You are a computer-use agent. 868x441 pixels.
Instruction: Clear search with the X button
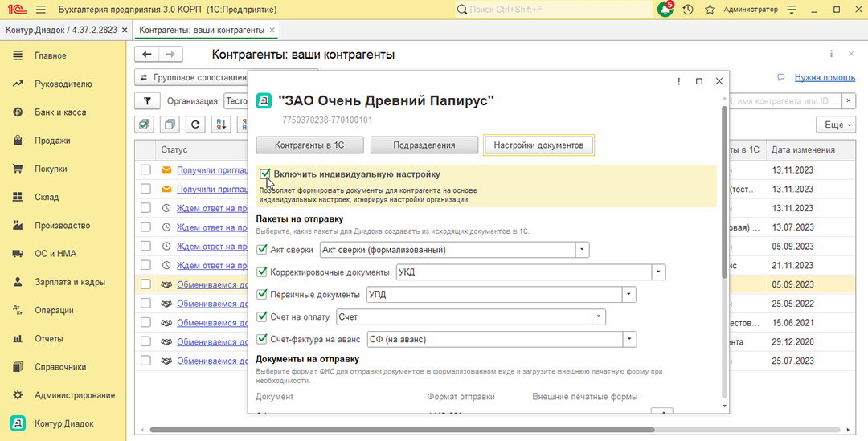[849, 101]
